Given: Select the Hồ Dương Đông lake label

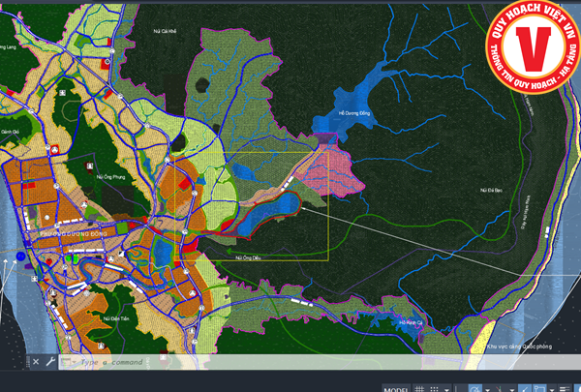Looking at the screenshot, I should (355, 113).
